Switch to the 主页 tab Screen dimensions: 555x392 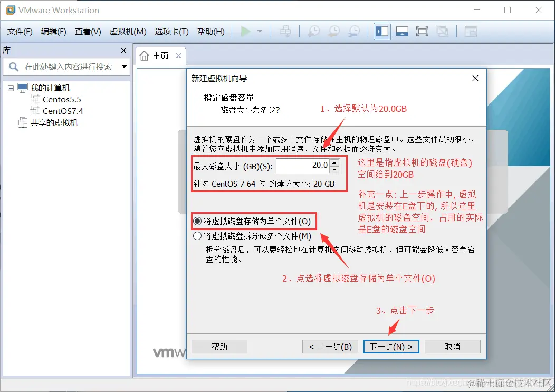pos(160,54)
